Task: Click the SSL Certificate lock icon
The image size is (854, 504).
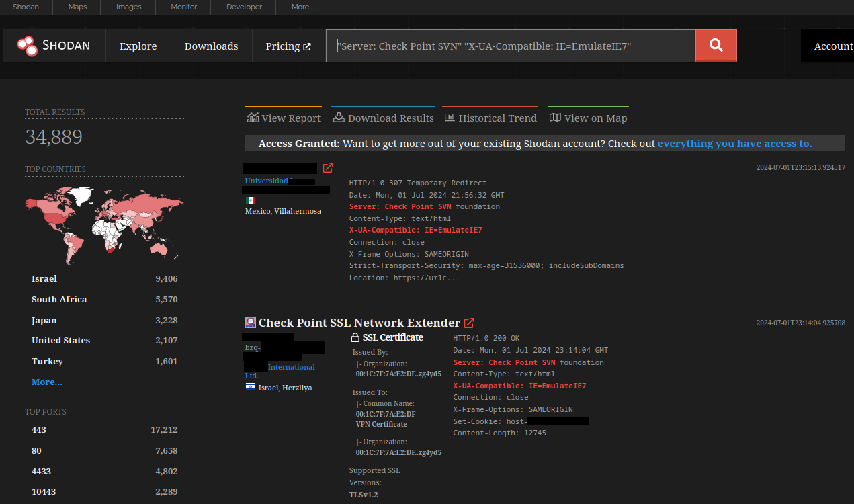Action: click(355, 337)
